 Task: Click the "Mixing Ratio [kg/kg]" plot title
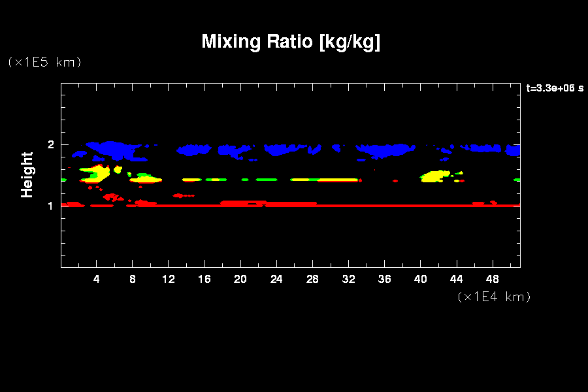click(x=291, y=42)
